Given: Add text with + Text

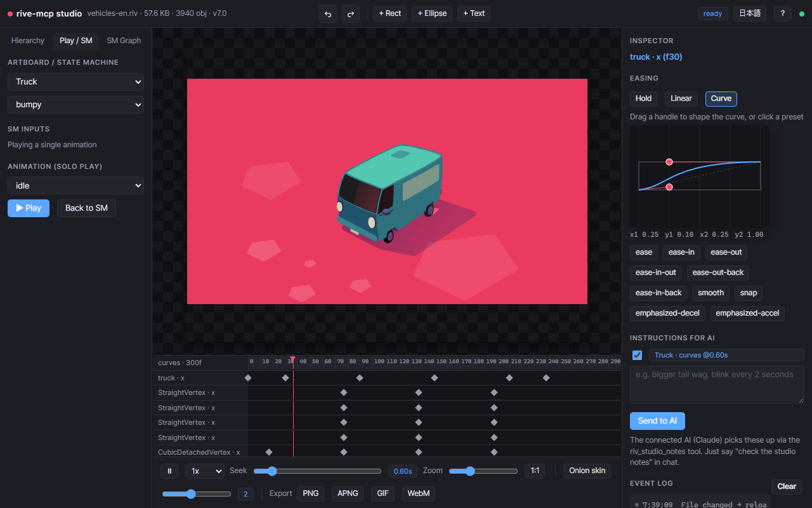Looking at the screenshot, I should point(474,13).
